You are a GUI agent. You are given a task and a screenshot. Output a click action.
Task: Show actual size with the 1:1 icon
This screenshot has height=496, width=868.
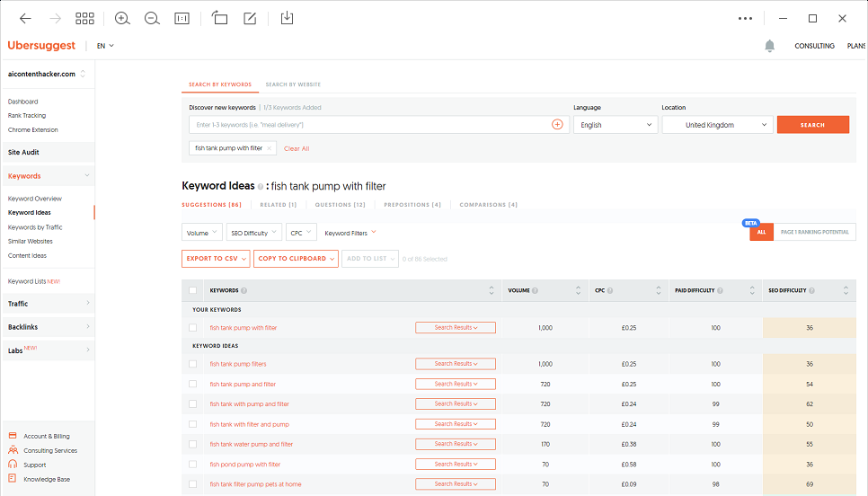[182, 18]
